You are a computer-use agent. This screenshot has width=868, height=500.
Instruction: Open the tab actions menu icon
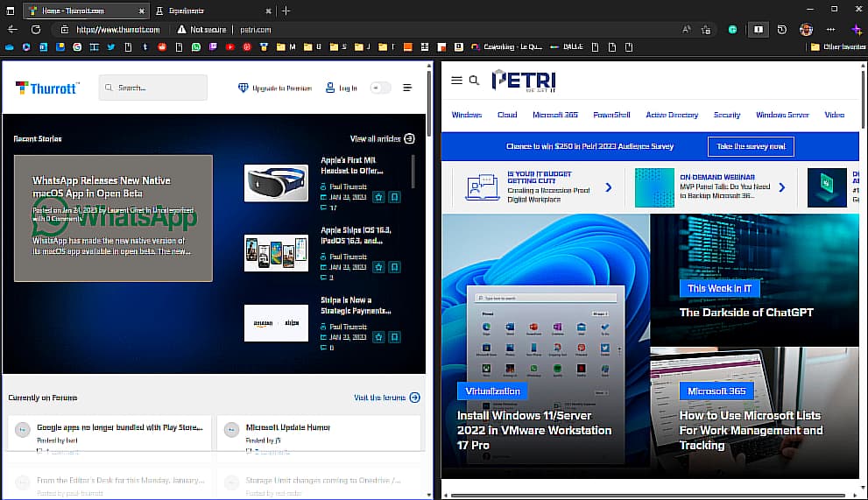(x=10, y=11)
